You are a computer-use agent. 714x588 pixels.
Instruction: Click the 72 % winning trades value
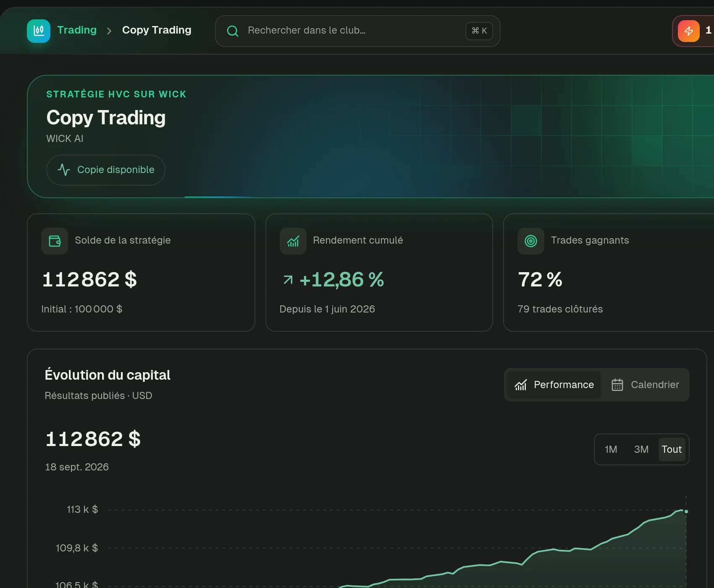(540, 280)
